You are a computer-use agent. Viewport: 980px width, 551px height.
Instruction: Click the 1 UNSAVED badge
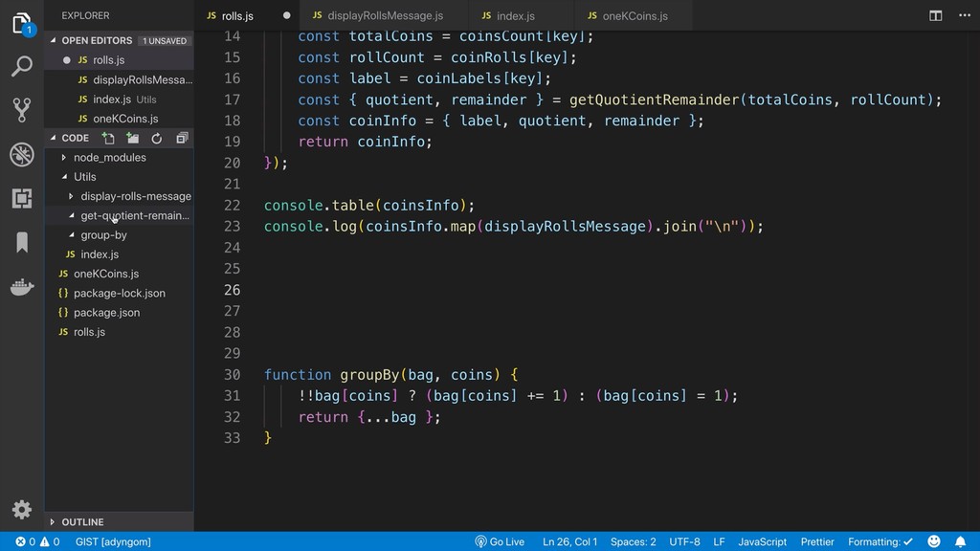pos(164,40)
